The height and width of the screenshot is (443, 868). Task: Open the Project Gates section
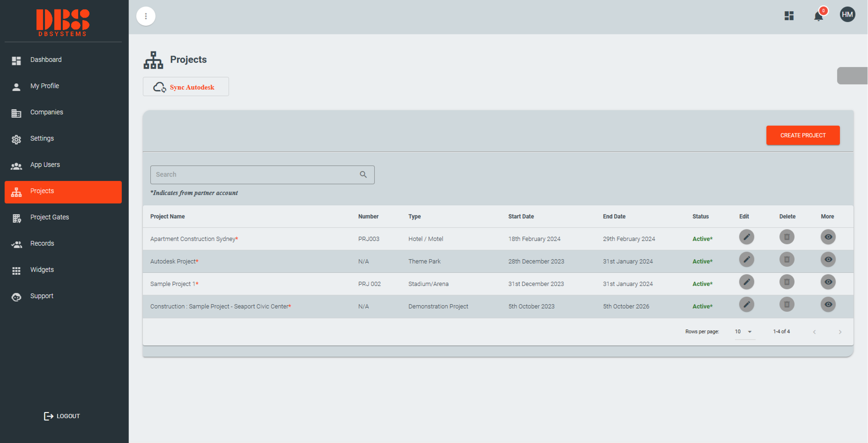tap(49, 217)
